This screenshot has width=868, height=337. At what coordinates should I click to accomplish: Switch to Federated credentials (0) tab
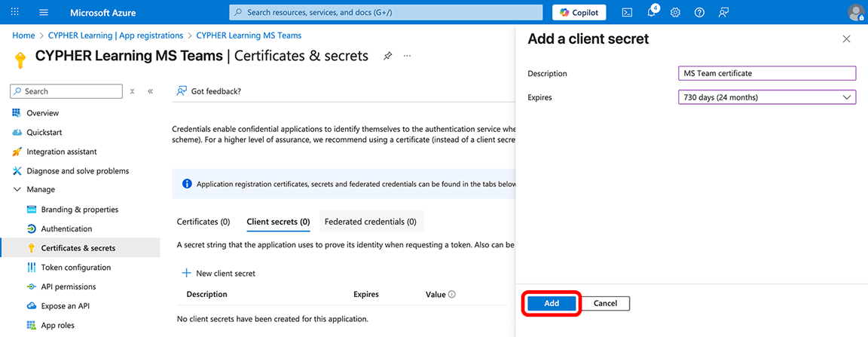point(371,222)
